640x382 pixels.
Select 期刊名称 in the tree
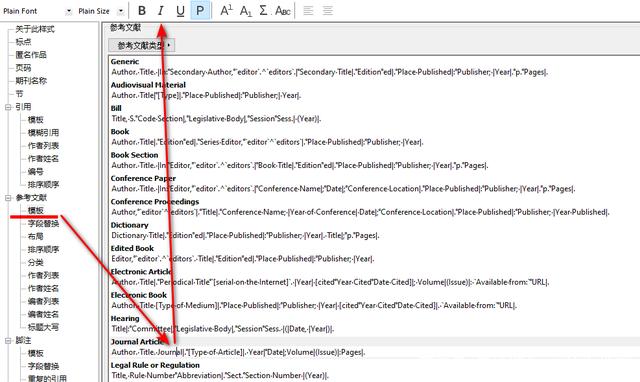point(31,81)
